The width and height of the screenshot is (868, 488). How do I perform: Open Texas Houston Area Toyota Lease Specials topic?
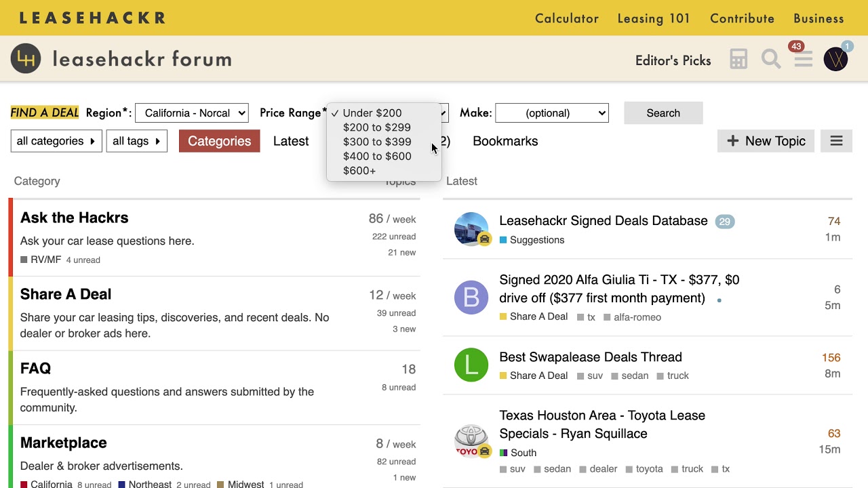click(602, 424)
